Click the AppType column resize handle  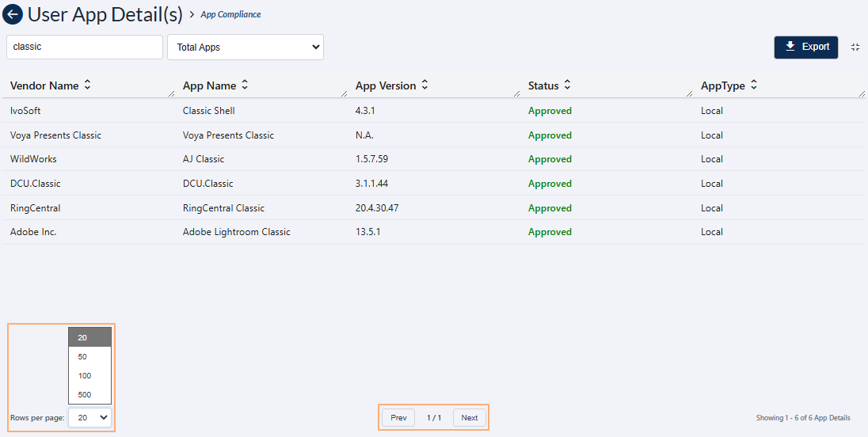pos(862,94)
